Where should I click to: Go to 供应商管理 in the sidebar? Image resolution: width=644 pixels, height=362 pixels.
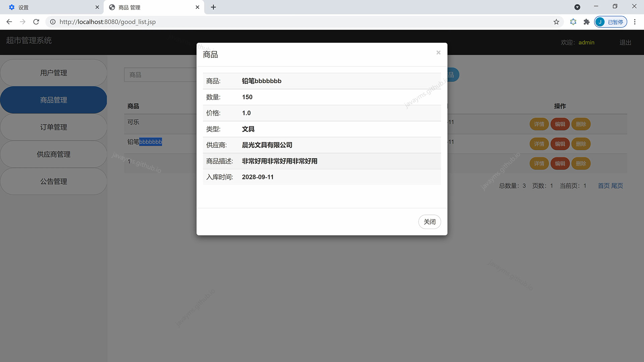pos(54,154)
